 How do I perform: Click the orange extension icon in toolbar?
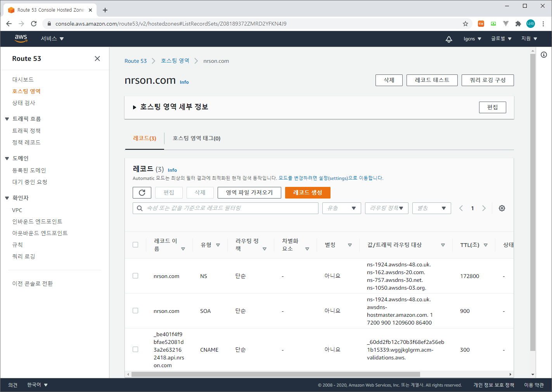point(481,24)
